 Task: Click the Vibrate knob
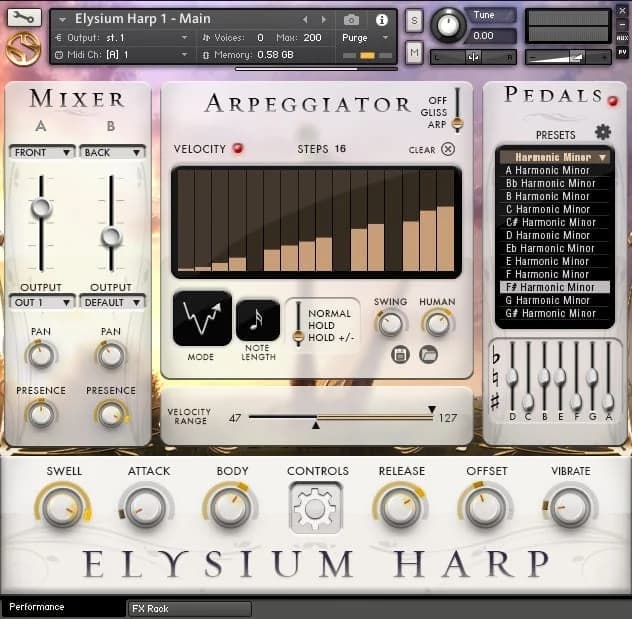(x=570, y=508)
